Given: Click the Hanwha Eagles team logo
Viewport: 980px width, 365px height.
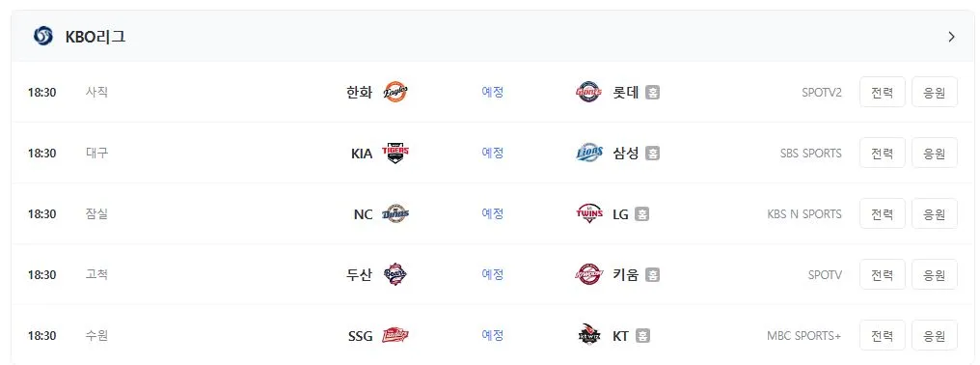Looking at the screenshot, I should click(395, 92).
